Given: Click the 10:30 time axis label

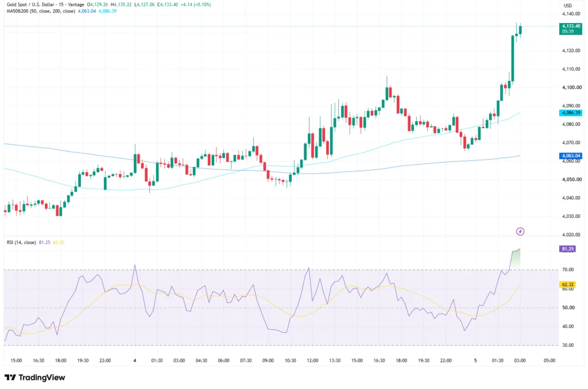Looking at the screenshot, I should (290, 360).
